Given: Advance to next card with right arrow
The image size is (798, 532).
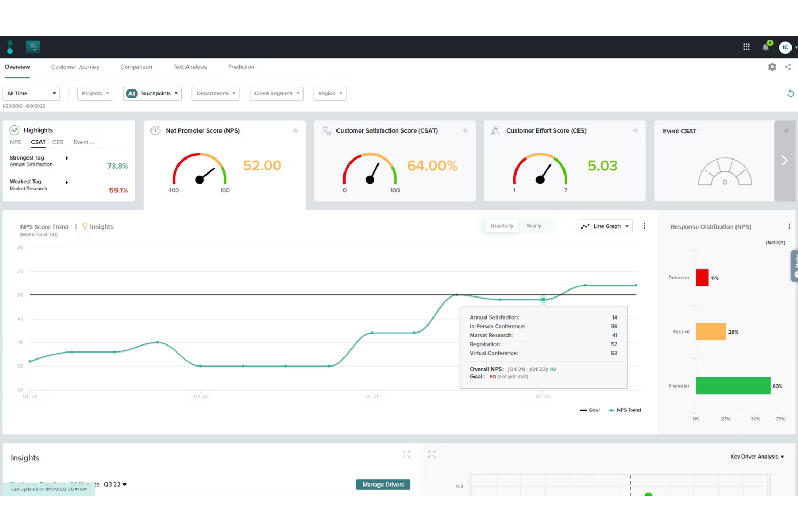Looking at the screenshot, I should tap(785, 160).
